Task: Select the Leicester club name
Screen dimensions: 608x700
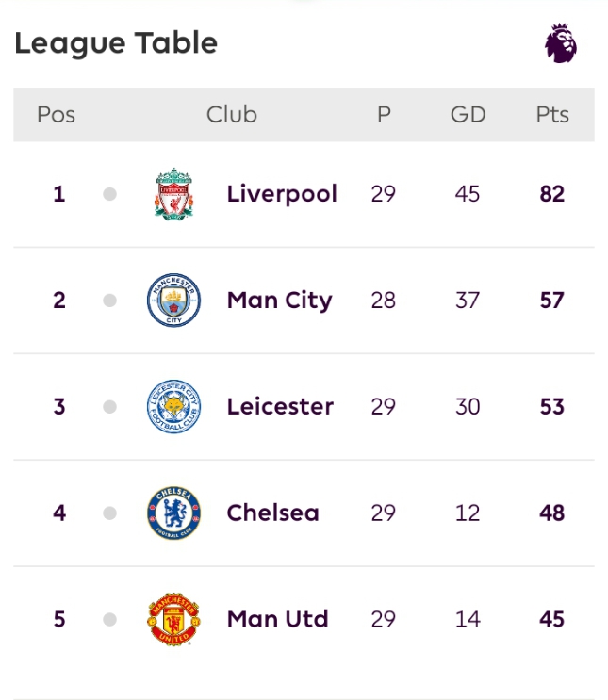Action: [280, 407]
